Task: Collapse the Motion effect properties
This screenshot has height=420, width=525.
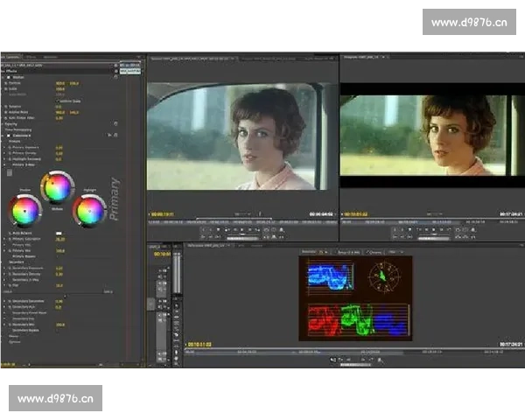Action: click(3, 77)
